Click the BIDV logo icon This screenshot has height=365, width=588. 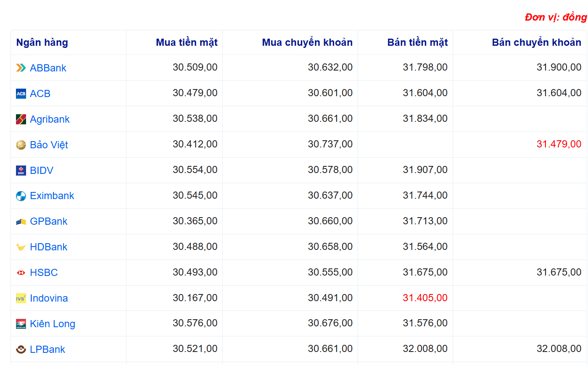tap(21, 171)
